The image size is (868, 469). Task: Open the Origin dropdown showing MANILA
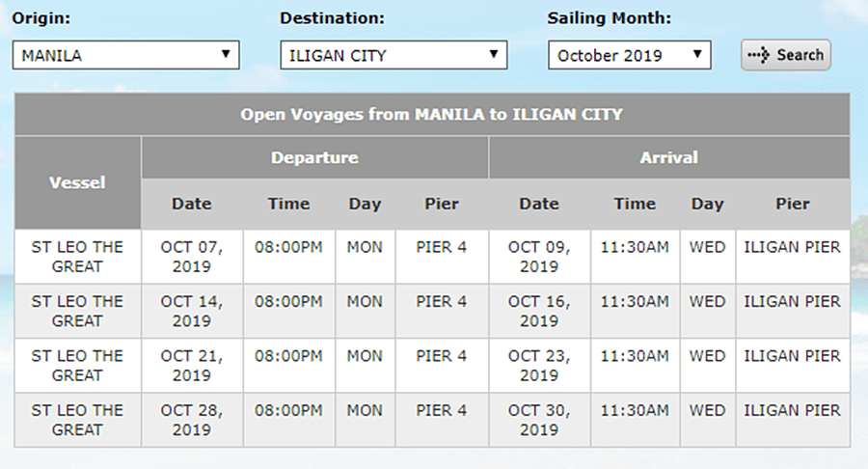pyautogui.click(x=125, y=55)
